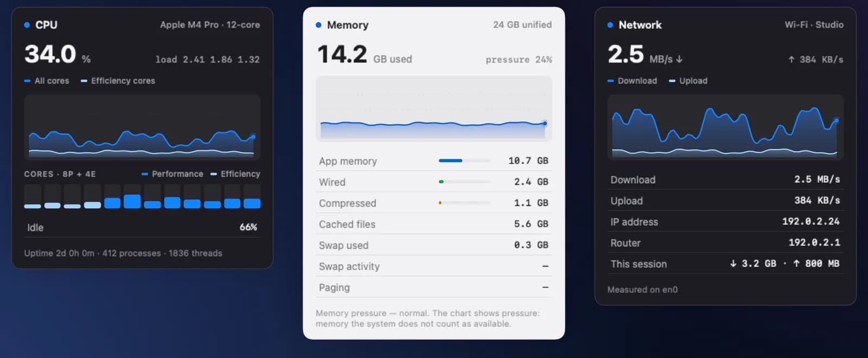The image size is (868, 358).
Task: Click the Router row label
Action: point(626,244)
